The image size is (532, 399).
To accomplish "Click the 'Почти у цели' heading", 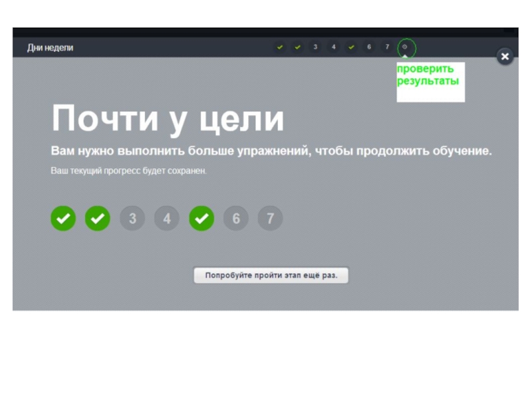I will (x=168, y=120).
